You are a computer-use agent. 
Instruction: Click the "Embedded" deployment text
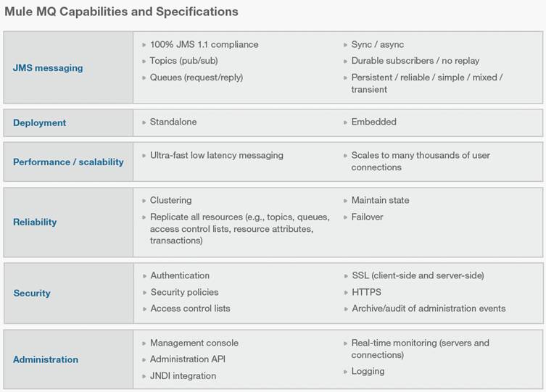tap(373, 122)
